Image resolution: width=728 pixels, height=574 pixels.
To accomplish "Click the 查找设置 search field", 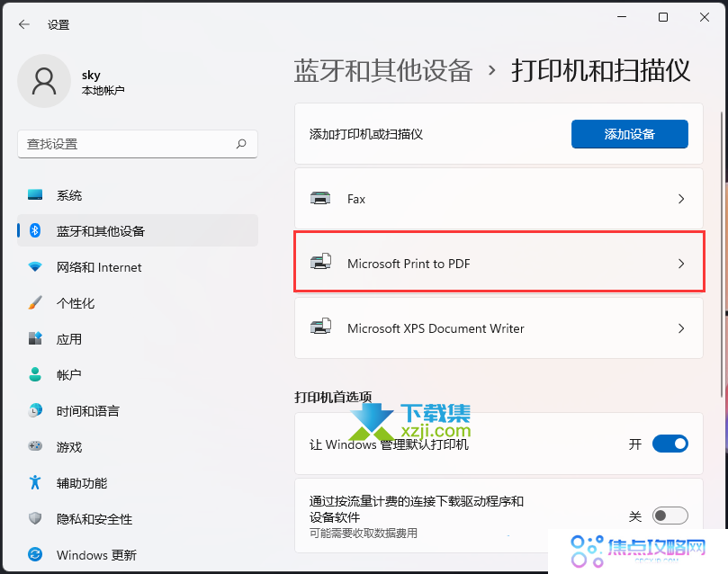I will click(x=138, y=144).
